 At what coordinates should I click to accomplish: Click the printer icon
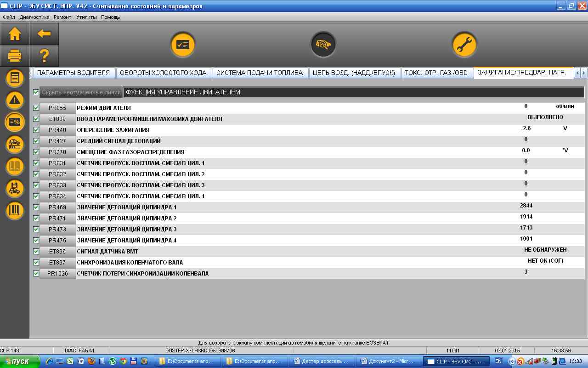click(15, 56)
